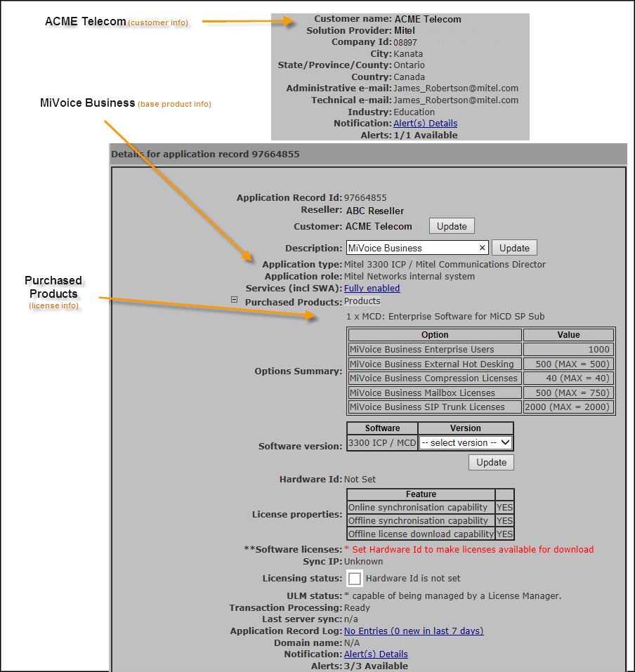Click the 40 (MAX = 40) value cell
635x672 pixels.
click(568, 378)
